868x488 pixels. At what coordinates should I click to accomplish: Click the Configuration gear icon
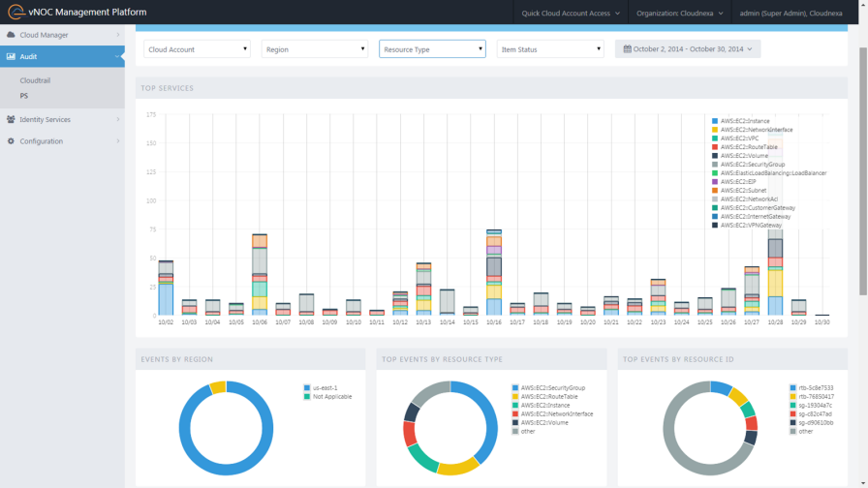[x=11, y=141]
